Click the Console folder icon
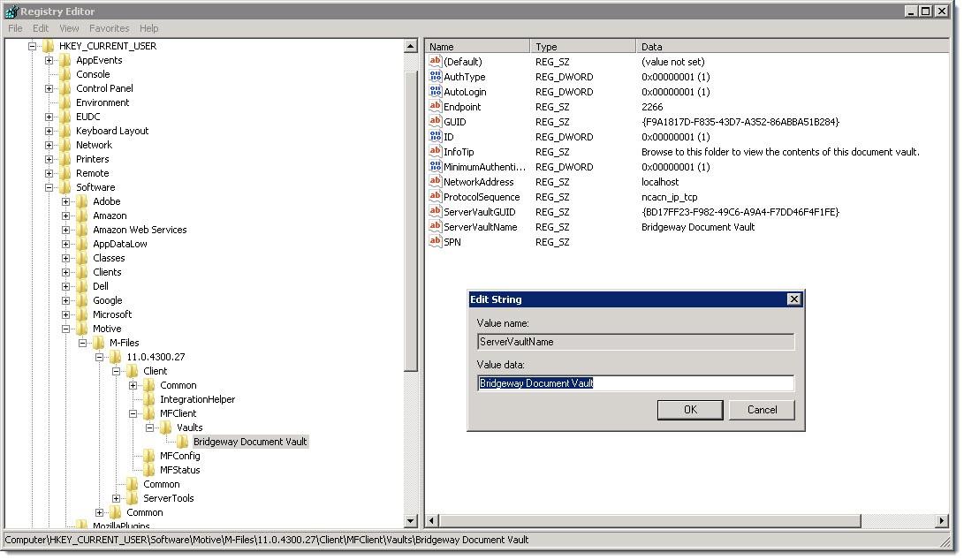964x560 pixels. coord(65,74)
